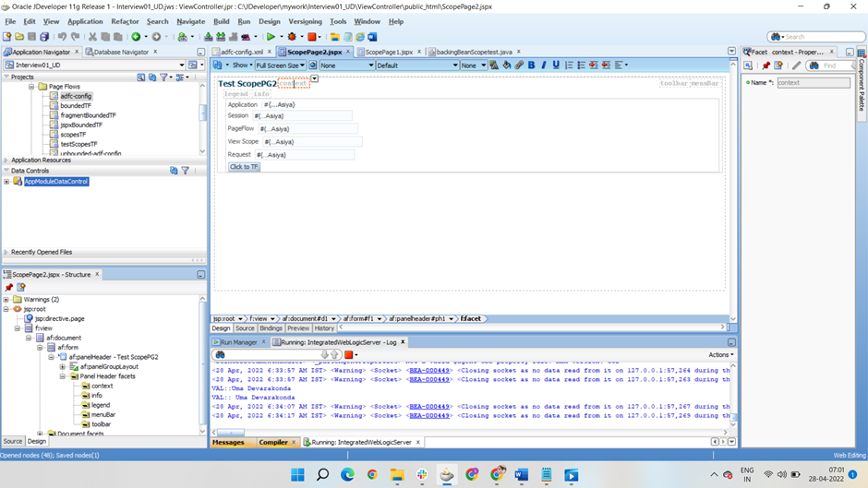
Task: Click the filter icon in the Data Controls panel
Action: 186,171
